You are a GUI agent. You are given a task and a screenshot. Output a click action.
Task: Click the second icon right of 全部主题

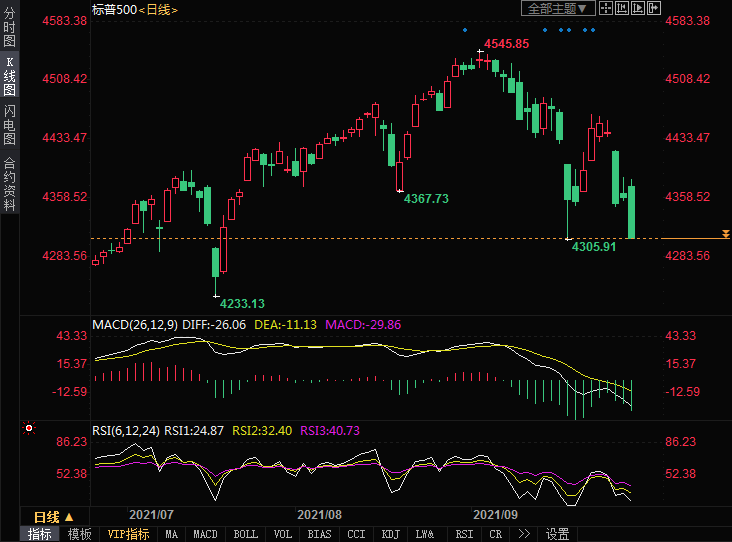click(x=623, y=8)
